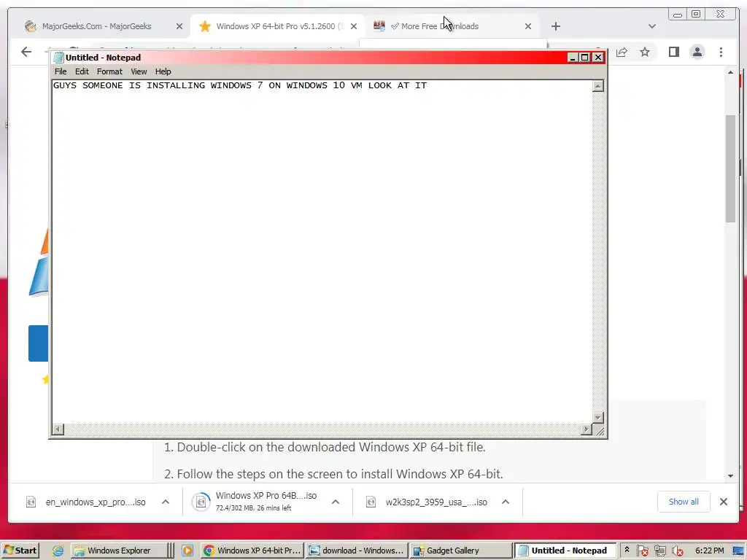Expand options for Windows XP Pro 64B download
The image size is (747, 560).
point(336,502)
